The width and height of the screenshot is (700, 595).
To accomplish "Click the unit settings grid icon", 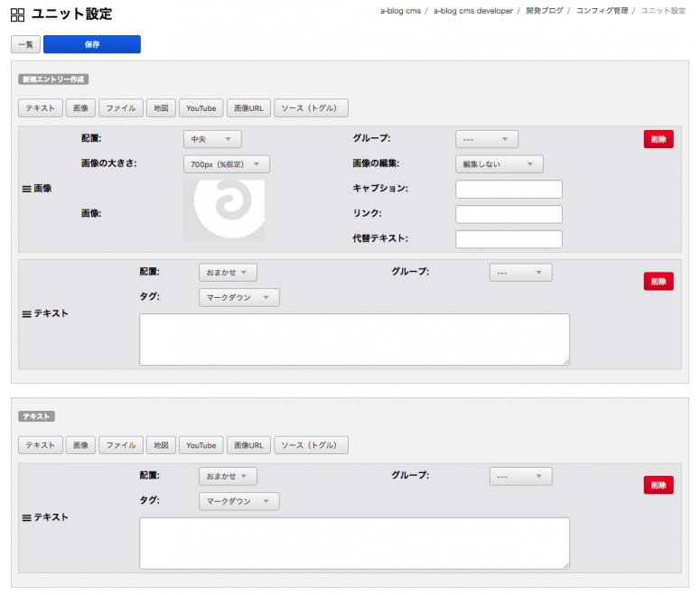I will [x=18, y=14].
